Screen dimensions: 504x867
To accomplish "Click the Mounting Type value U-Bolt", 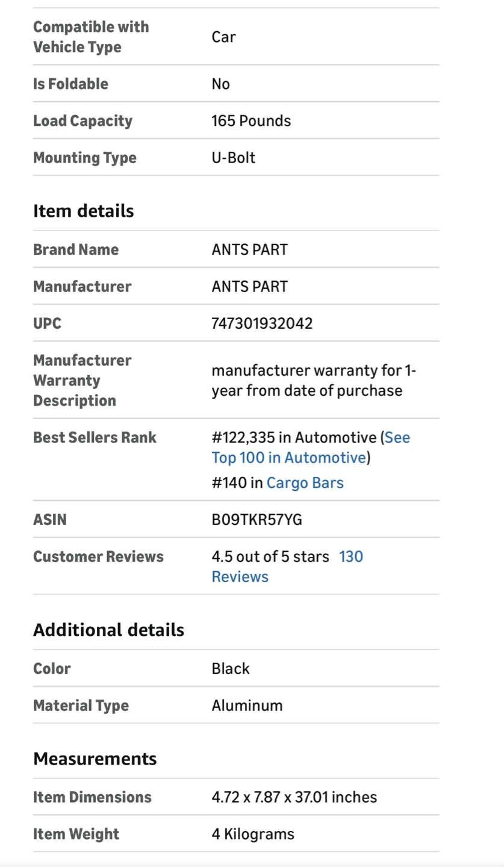I will click(234, 158).
